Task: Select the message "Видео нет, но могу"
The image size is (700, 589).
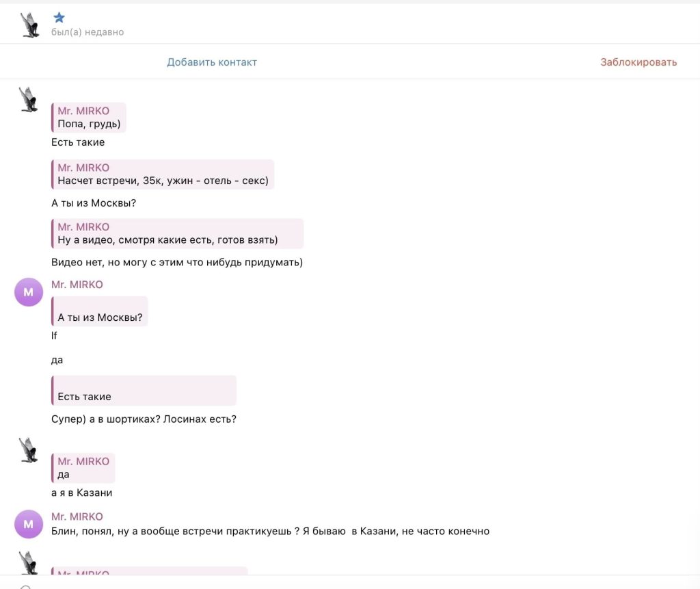Action: [x=177, y=262]
